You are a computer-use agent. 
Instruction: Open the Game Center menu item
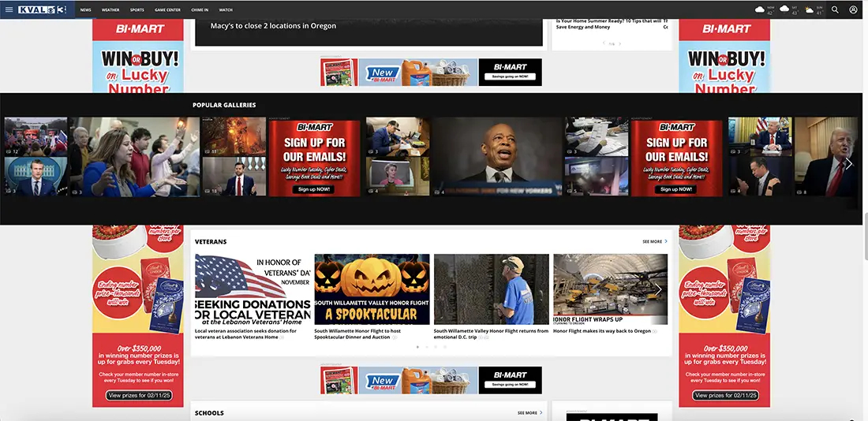(x=167, y=10)
